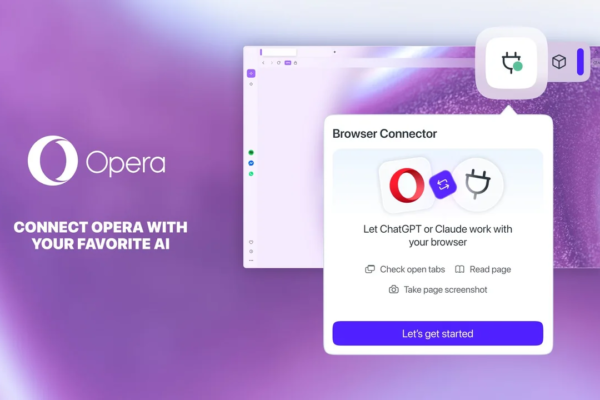
Task: Click the plug icon inside the popup illustration
Action: pyautogui.click(x=477, y=184)
